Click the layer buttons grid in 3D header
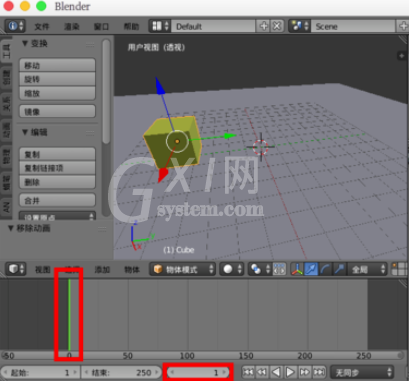The image size is (409, 381). tap(400, 269)
